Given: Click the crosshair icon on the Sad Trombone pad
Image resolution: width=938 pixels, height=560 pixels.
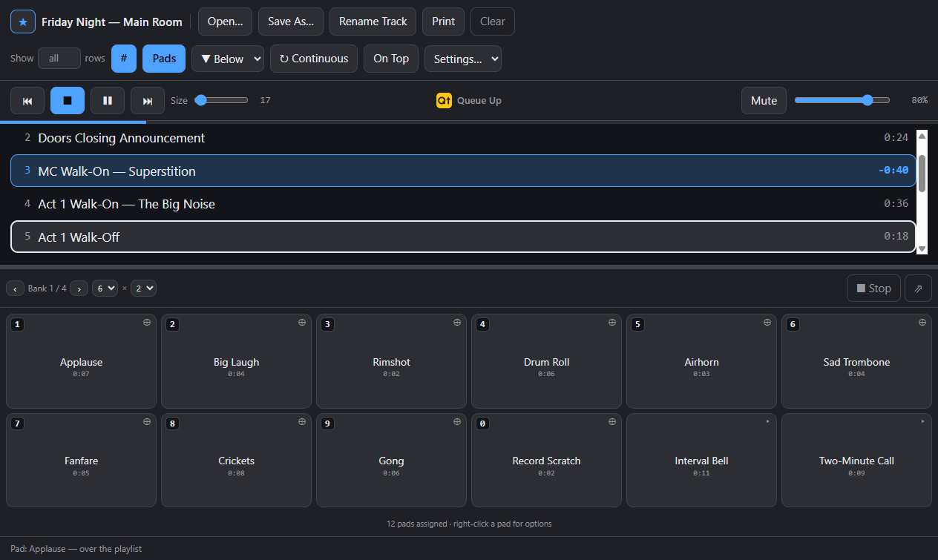Looking at the screenshot, I should [x=922, y=323].
